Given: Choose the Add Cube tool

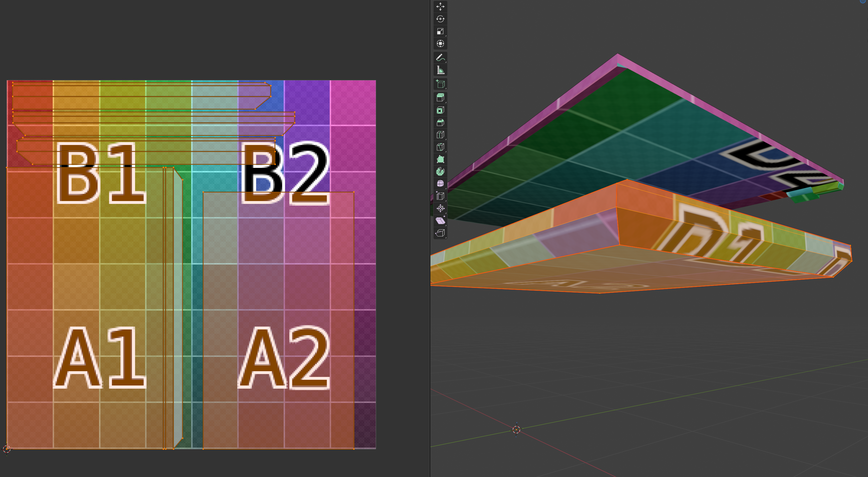Looking at the screenshot, I should [440, 84].
